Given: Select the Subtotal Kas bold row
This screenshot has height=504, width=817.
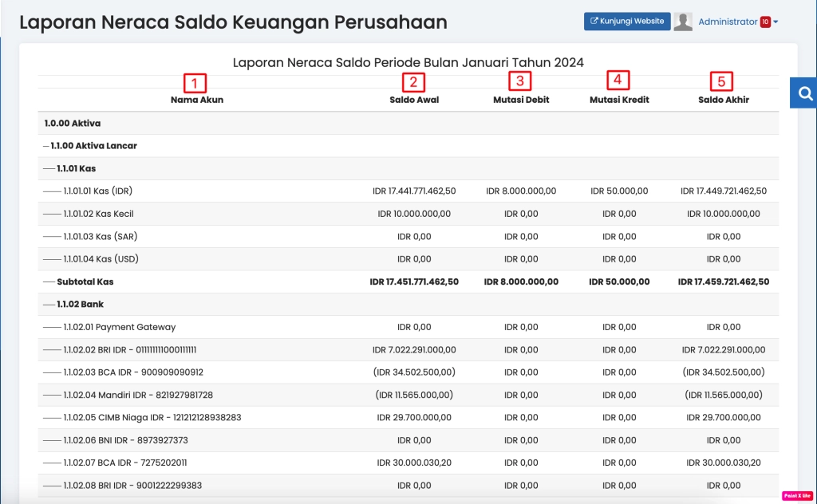Looking at the screenshot, I should coord(85,282).
